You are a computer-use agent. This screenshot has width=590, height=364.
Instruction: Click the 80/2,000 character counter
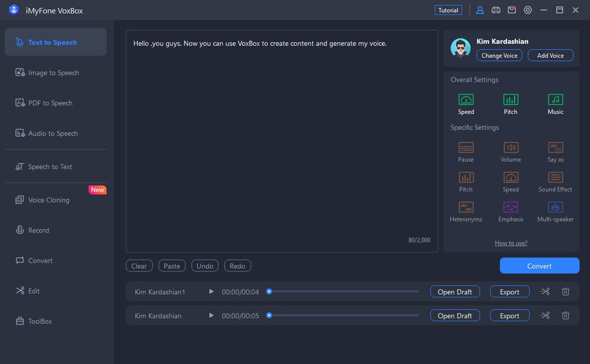419,240
